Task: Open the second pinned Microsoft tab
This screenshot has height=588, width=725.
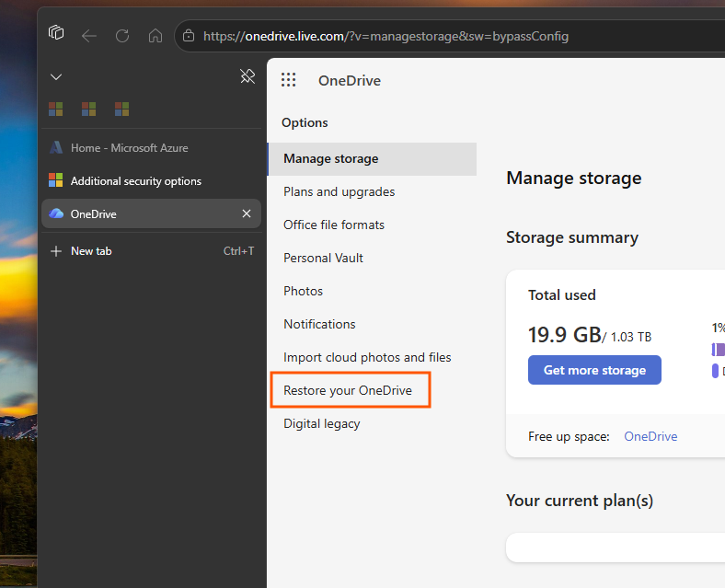Action: click(88, 110)
